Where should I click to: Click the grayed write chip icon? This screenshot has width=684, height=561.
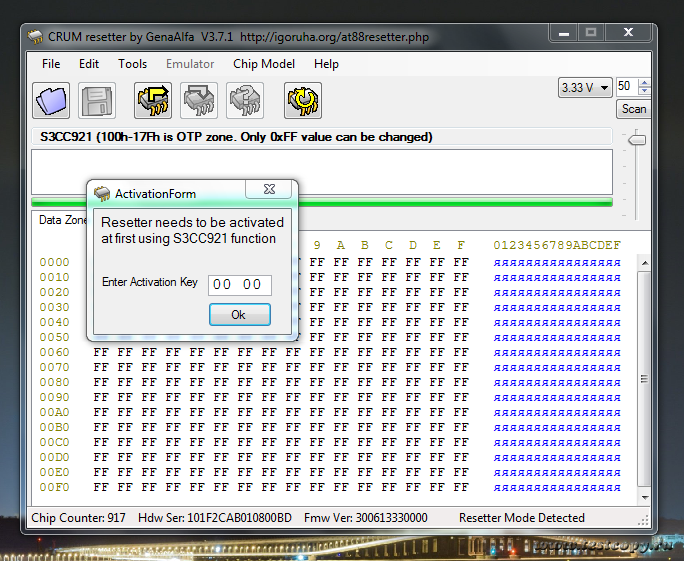199,101
